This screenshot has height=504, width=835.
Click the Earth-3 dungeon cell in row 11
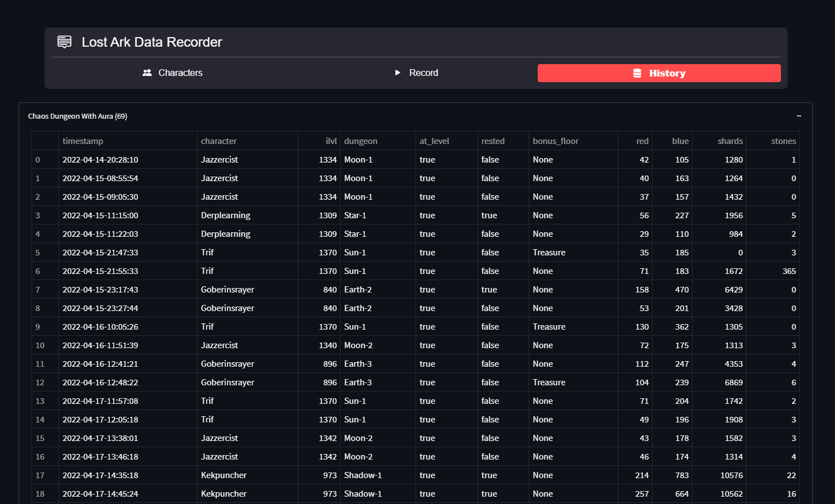(x=378, y=364)
